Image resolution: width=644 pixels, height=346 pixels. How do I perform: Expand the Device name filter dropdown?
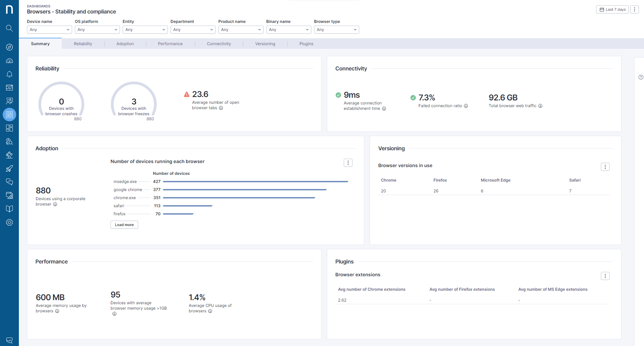coord(50,30)
